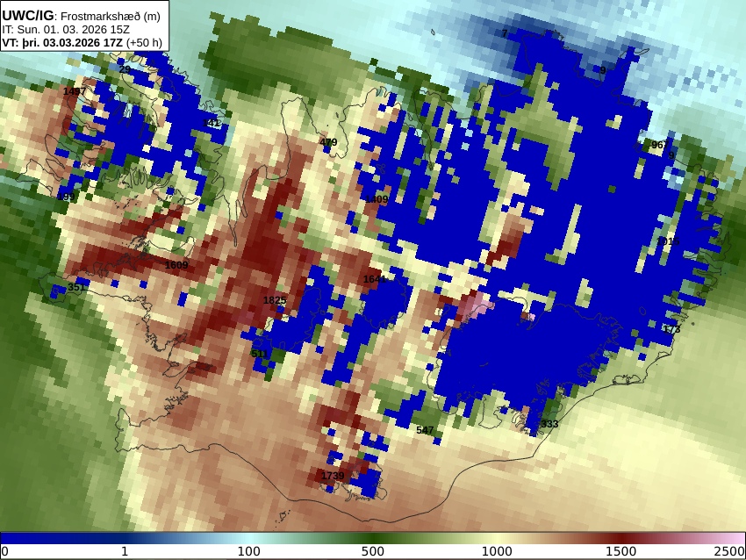
Task: Click the 'IT: Sun. 01. 03. 2026 15Z' line
Action: 66,30
